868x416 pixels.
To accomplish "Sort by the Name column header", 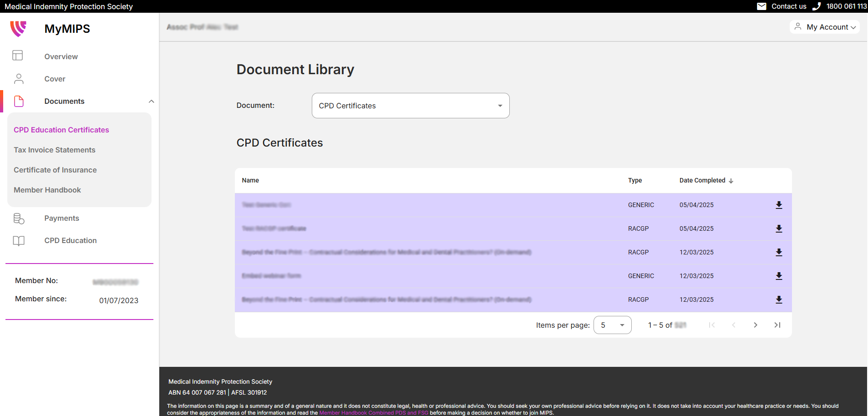I will (250, 180).
